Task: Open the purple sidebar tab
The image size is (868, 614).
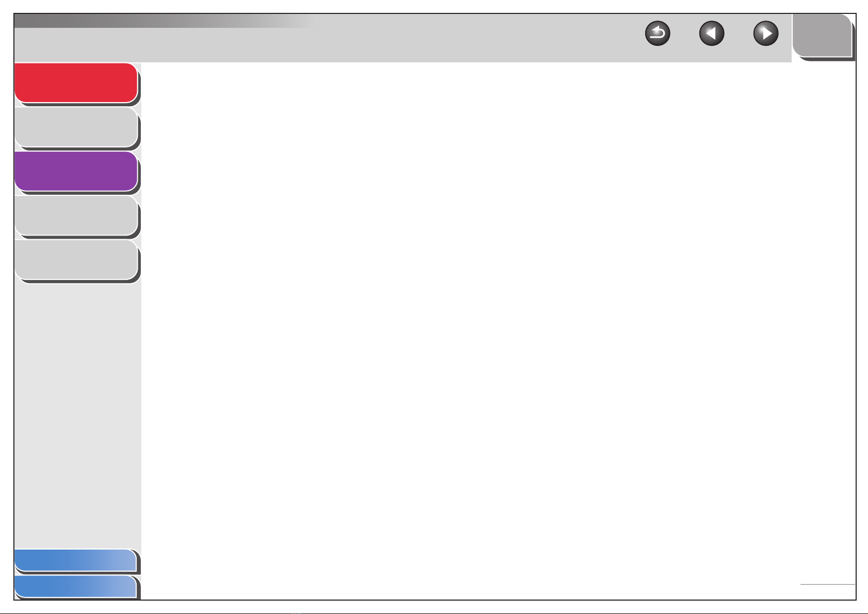Action: tap(76, 171)
